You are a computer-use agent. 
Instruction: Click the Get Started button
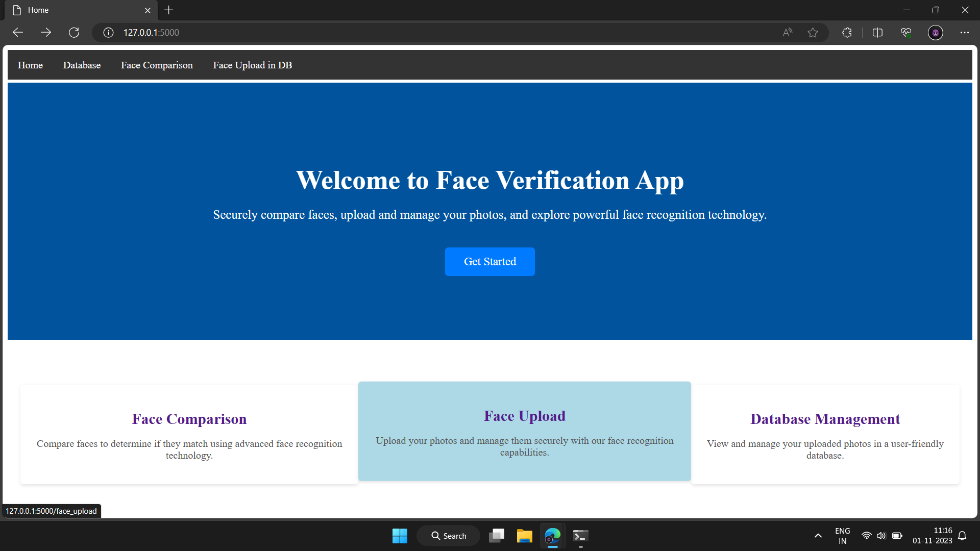[x=489, y=261]
